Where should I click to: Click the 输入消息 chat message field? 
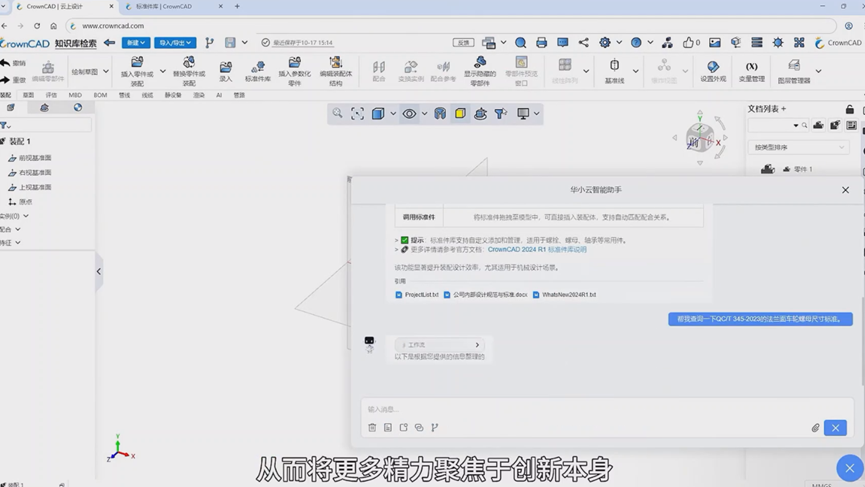click(607, 409)
